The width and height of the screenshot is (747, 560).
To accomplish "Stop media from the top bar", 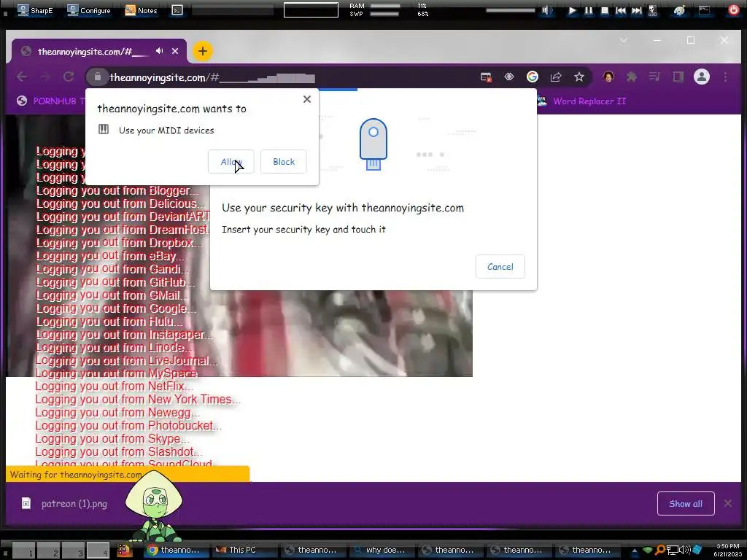I will click(604, 10).
